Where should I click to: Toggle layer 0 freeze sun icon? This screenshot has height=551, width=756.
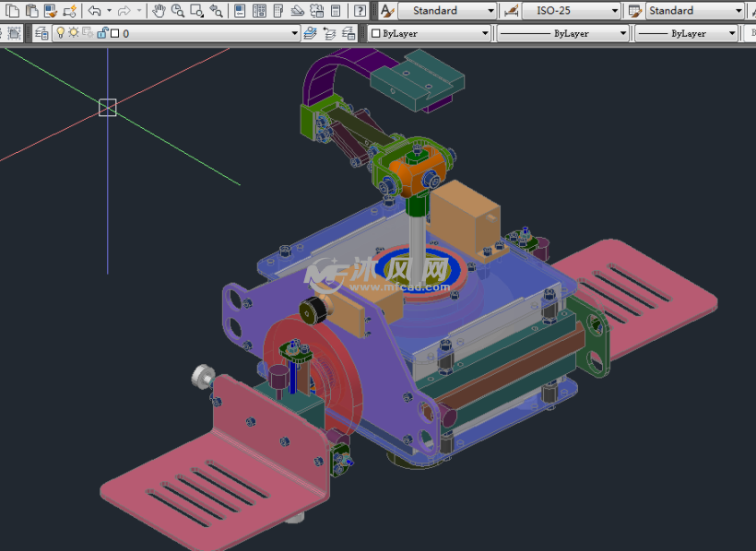click(73, 33)
